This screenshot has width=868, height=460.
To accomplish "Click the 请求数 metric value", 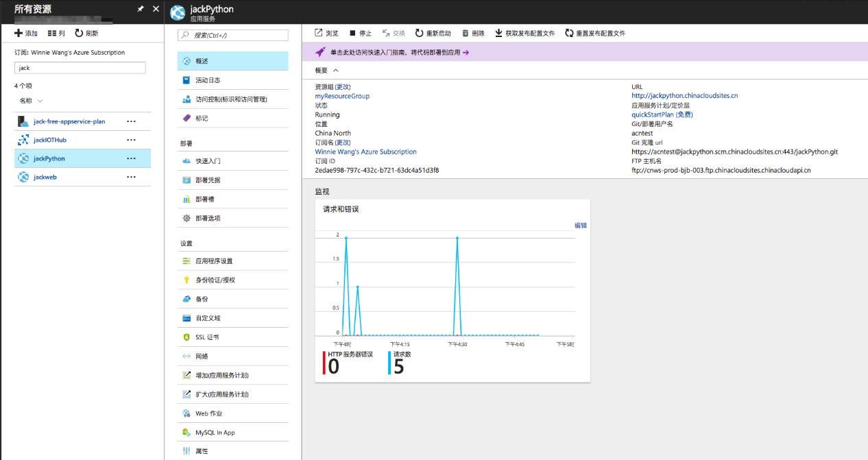I will [x=399, y=367].
